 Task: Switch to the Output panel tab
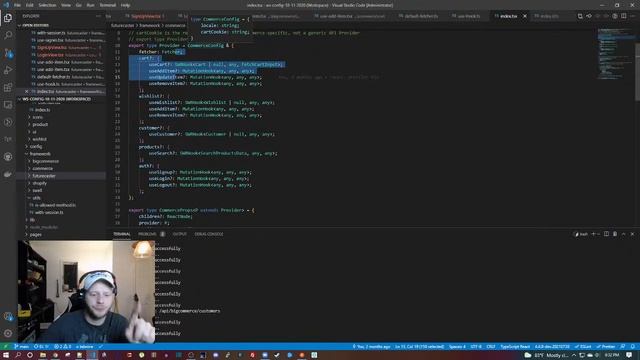point(179,234)
